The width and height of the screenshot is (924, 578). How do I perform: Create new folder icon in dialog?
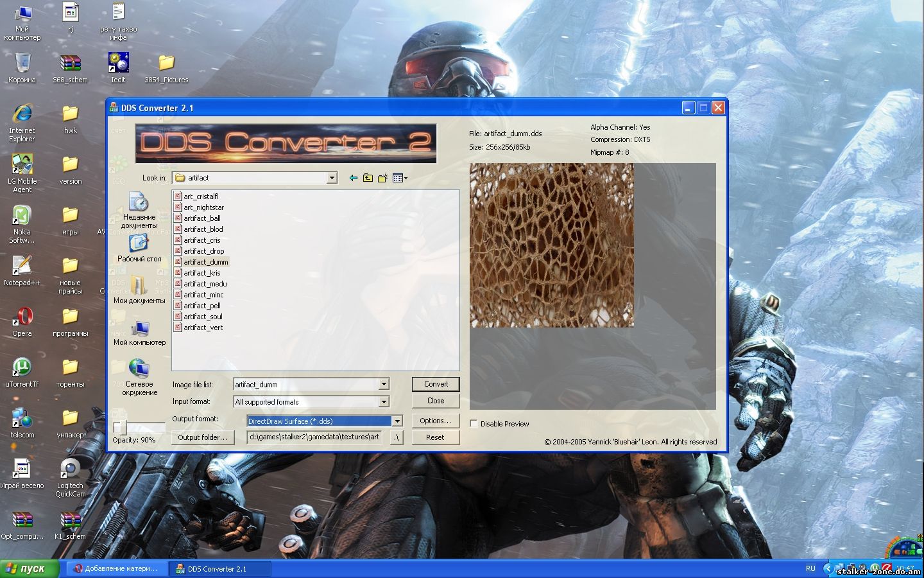click(382, 178)
